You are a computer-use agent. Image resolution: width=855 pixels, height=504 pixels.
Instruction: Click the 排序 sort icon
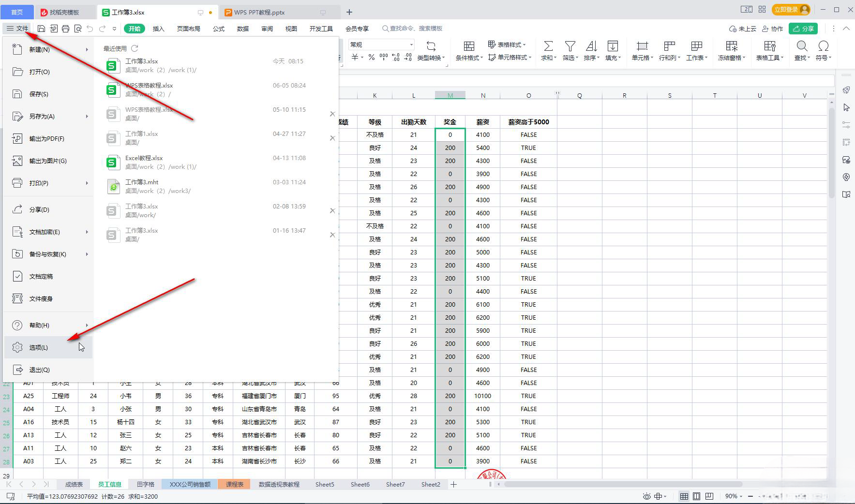pyautogui.click(x=591, y=46)
